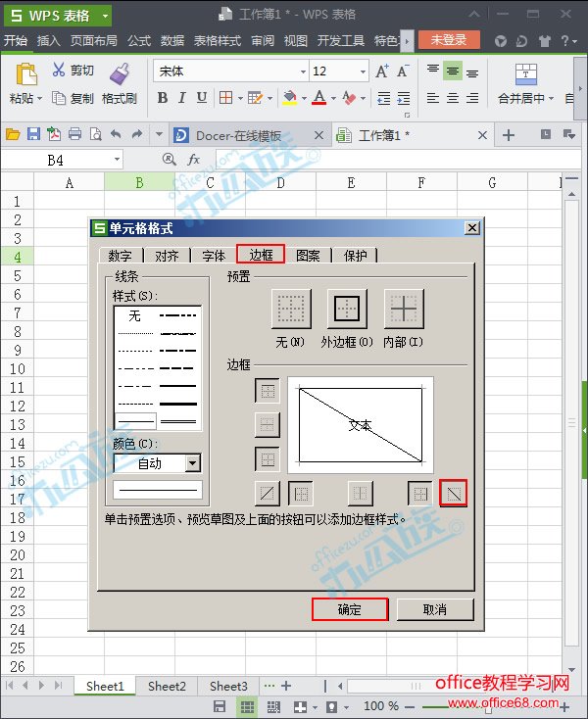Screen dimensions: 588x719
Task: Switch to the 保护 tab
Action: point(355,255)
